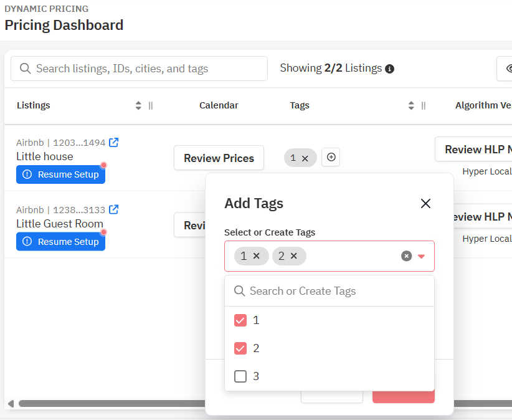Sort by Tags column
Screen dimensions: 512x420
[x=411, y=105]
